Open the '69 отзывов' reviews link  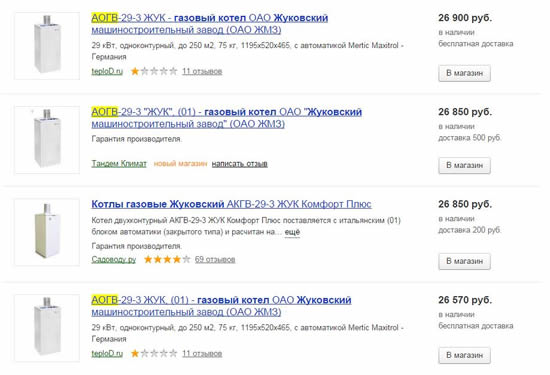click(x=215, y=259)
